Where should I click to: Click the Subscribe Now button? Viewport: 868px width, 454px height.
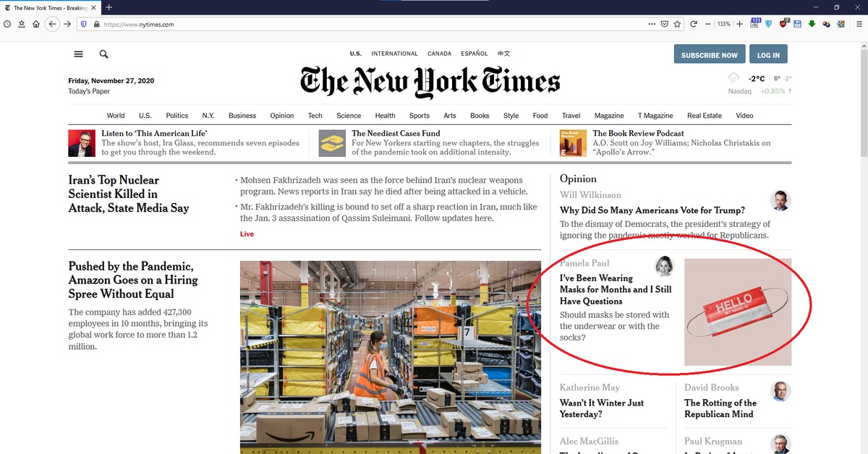pos(709,55)
